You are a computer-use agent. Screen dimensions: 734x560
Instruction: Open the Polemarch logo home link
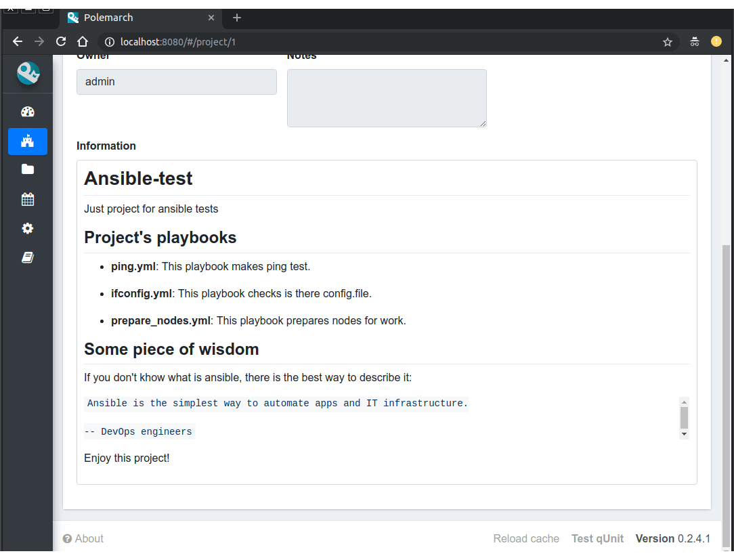coord(28,74)
